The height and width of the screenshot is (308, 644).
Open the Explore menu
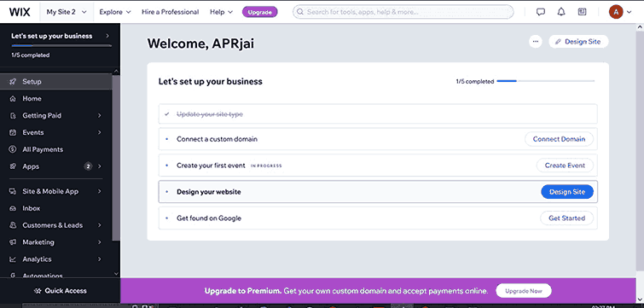pyautogui.click(x=115, y=12)
